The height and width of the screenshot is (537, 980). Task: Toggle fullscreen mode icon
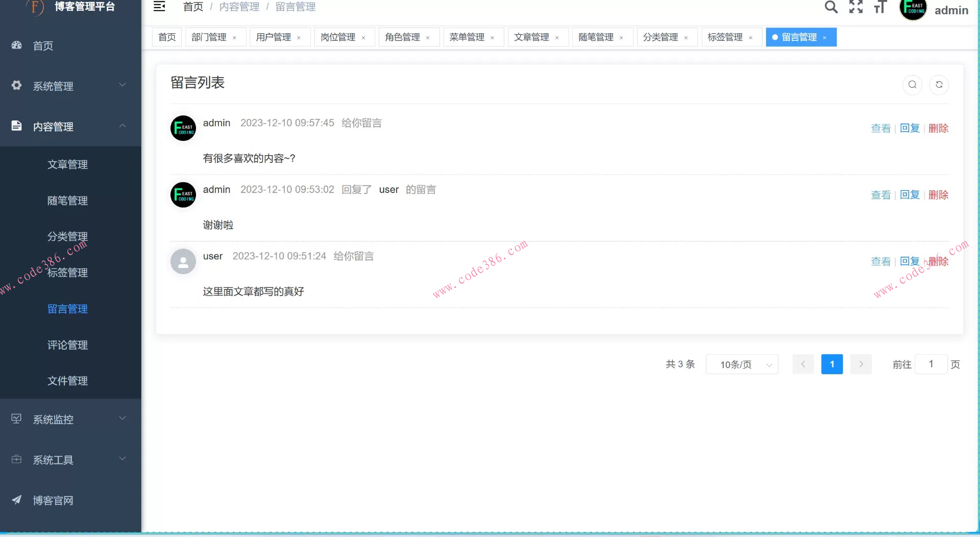pyautogui.click(x=856, y=7)
